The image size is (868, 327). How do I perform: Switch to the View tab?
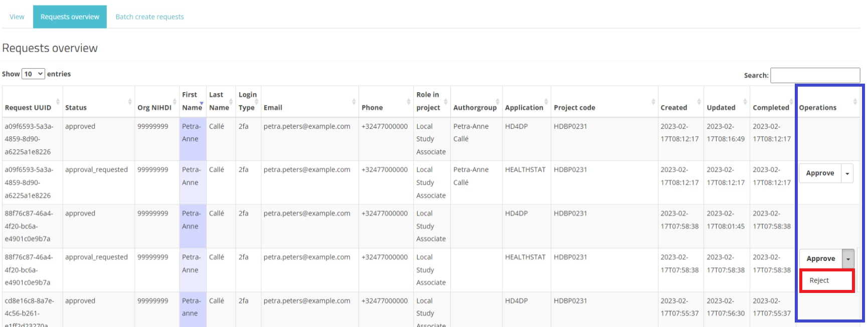coord(17,17)
